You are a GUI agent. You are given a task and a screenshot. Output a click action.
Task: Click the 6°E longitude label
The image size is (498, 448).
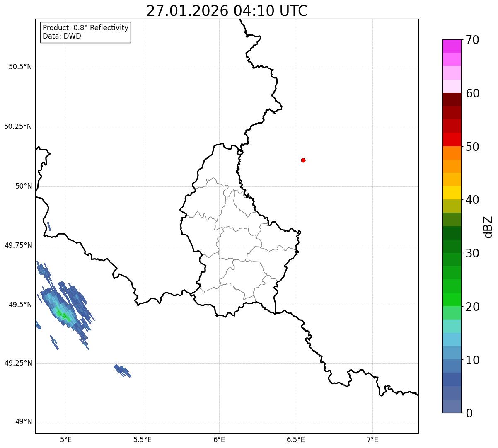pos(219,440)
